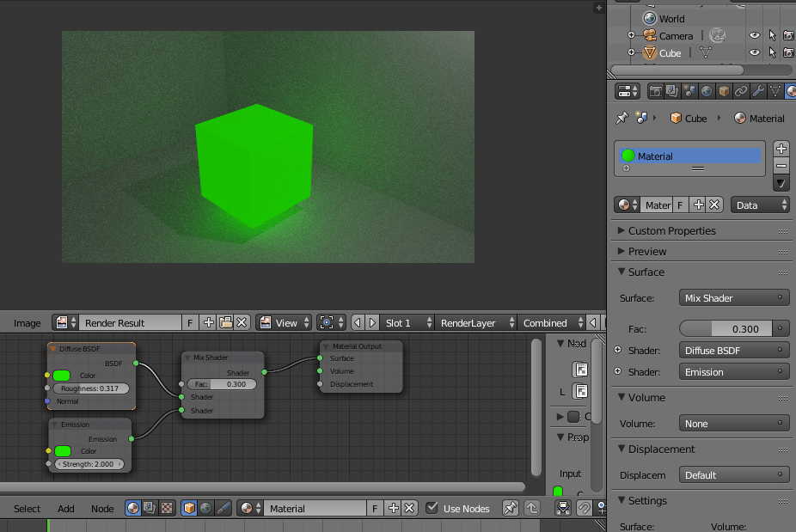The image size is (796, 532).
Task: Select the World shader type icon in node editor
Action: 205,508
